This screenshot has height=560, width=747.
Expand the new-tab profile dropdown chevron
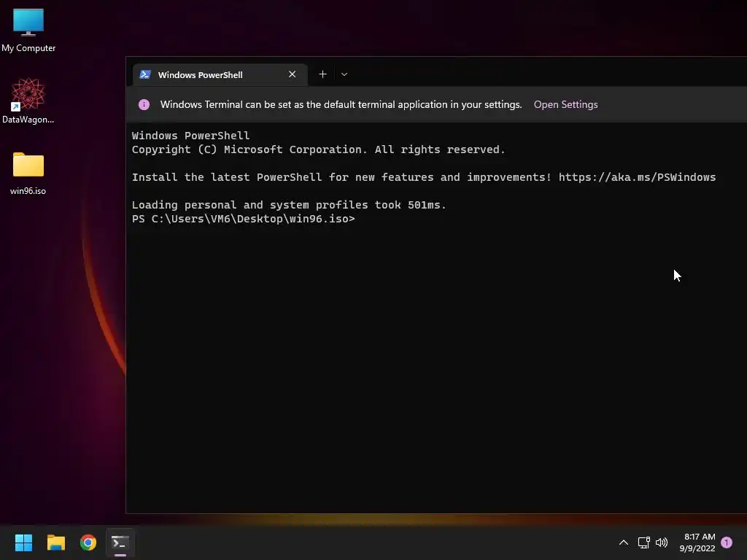coord(344,74)
